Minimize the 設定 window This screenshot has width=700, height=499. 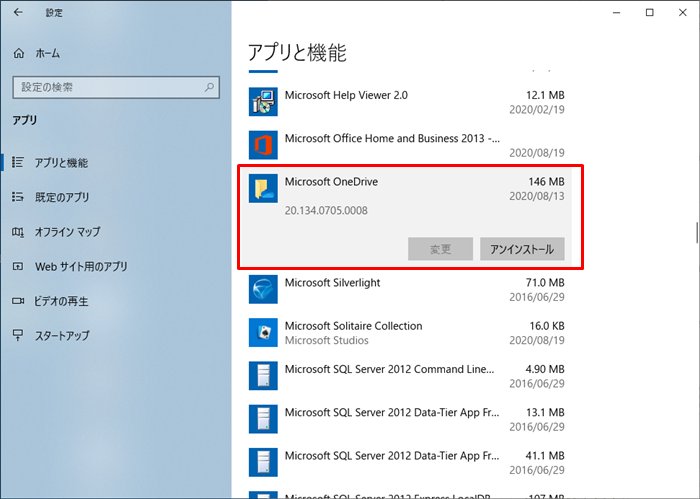coord(617,12)
